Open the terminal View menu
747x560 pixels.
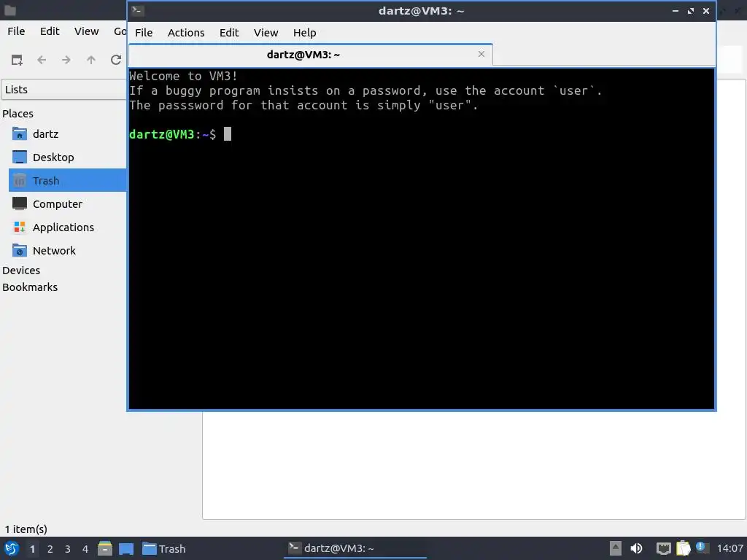pos(266,33)
